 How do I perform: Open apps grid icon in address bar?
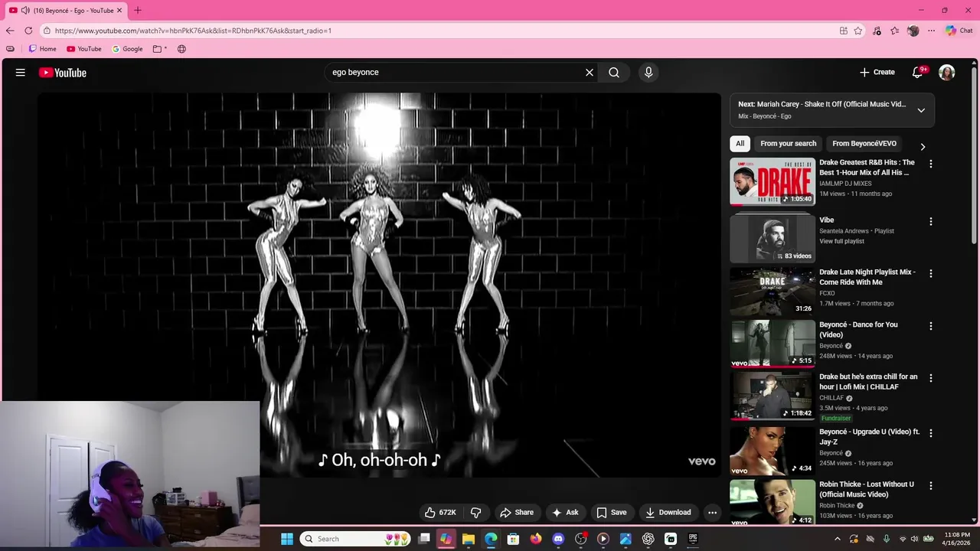point(843,31)
